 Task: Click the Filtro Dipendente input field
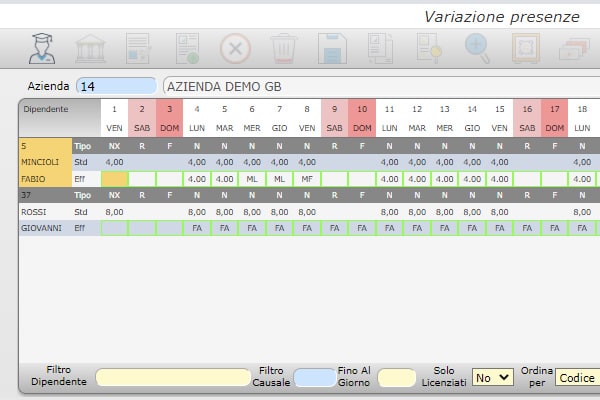[x=173, y=377]
